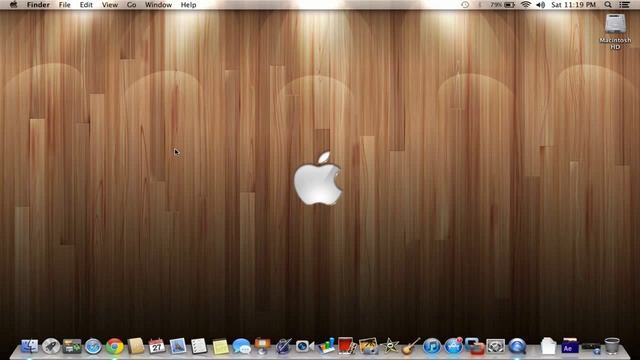Launch QuickTime Player from the Dock
Screen dimensions: 640x360
tap(517, 346)
